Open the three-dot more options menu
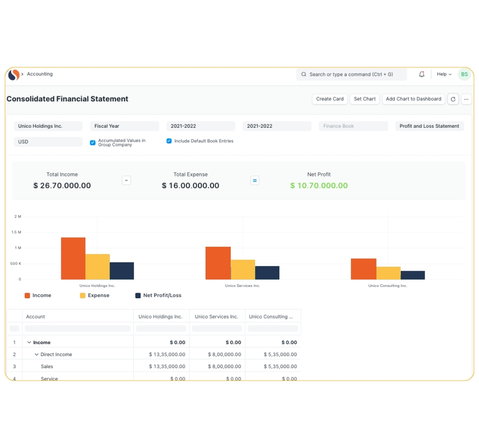The height and width of the screenshot is (448, 479). 466,99
